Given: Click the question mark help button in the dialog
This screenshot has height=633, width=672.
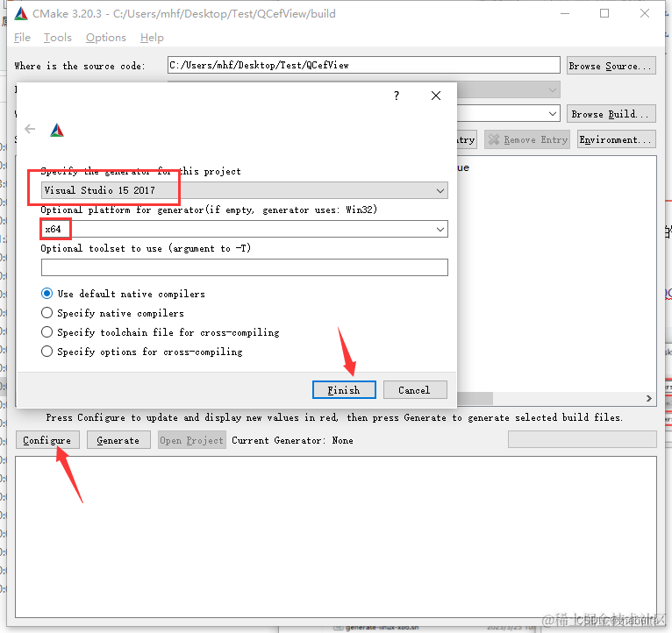Looking at the screenshot, I should coord(397,96).
